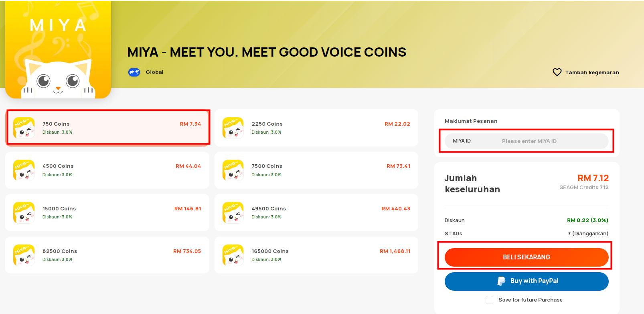Click the large MIYA cat logo
Screen dimensions: 644x314
pyautogui.click(x=58, y=49)
